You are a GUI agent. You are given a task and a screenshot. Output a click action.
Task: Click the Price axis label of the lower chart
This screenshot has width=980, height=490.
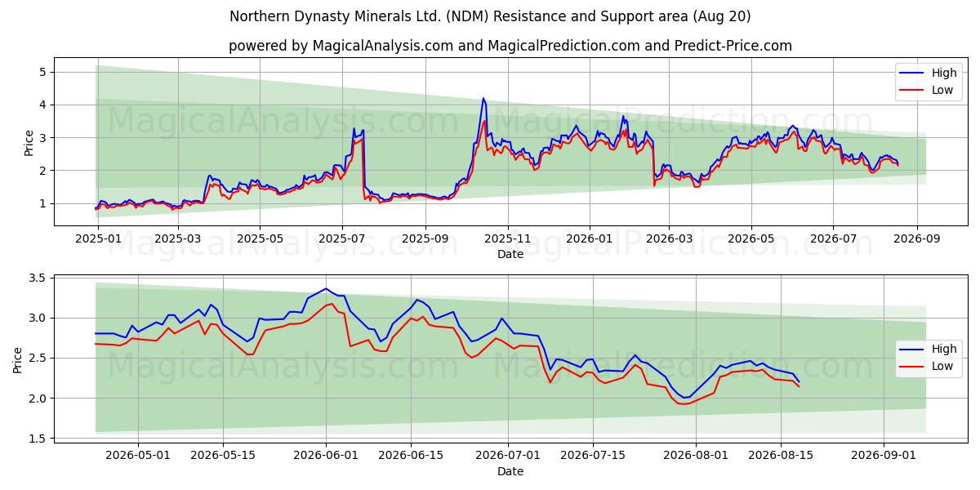tap(18, 359)
